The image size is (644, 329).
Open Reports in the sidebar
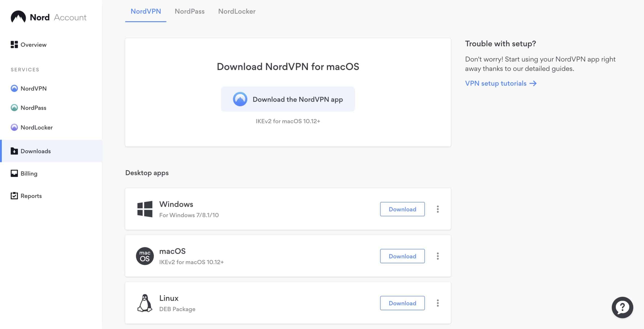51,196
